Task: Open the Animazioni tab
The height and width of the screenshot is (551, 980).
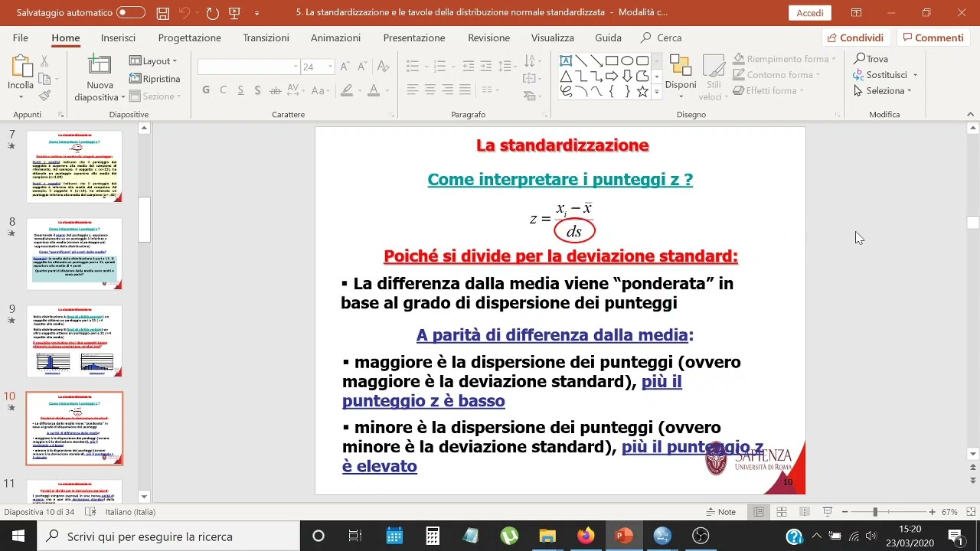Action: pos(335,37)
